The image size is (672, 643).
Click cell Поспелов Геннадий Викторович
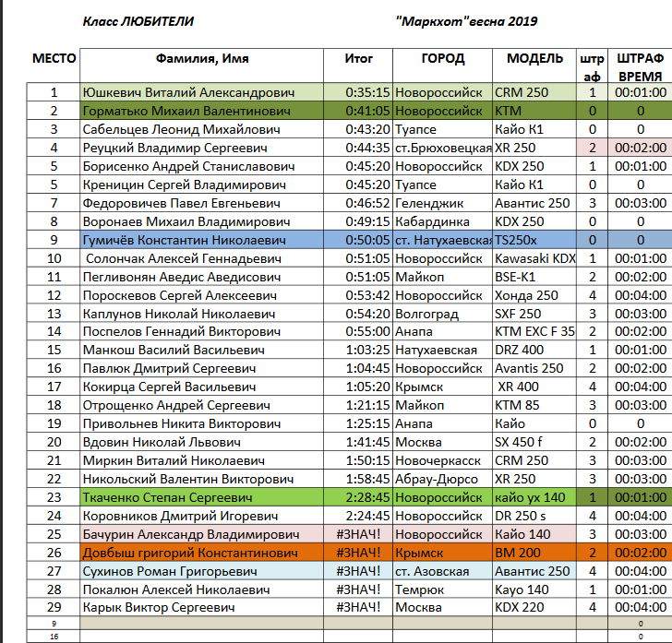[202, 331]
